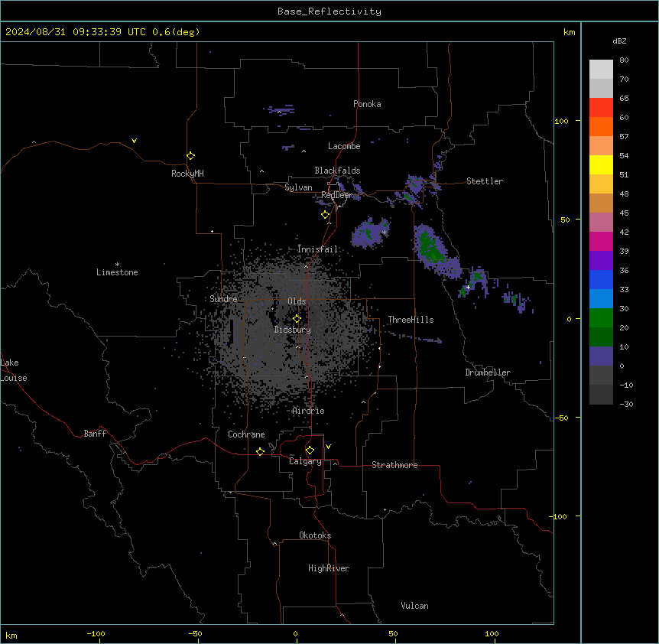Click the 80 value on the dBZ scale
Screen dimensions: 659x644
coord(624,60)
